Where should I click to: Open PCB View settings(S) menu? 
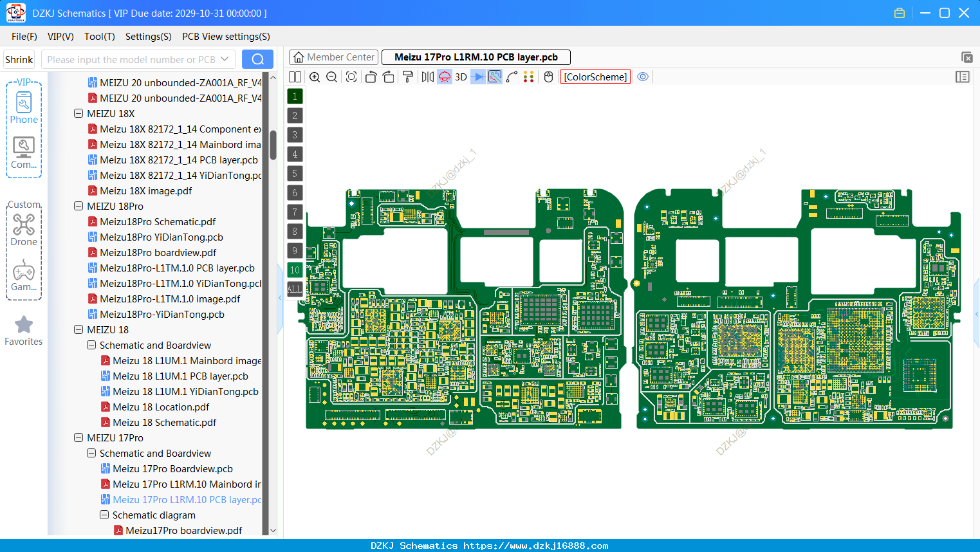click(226, 37)
